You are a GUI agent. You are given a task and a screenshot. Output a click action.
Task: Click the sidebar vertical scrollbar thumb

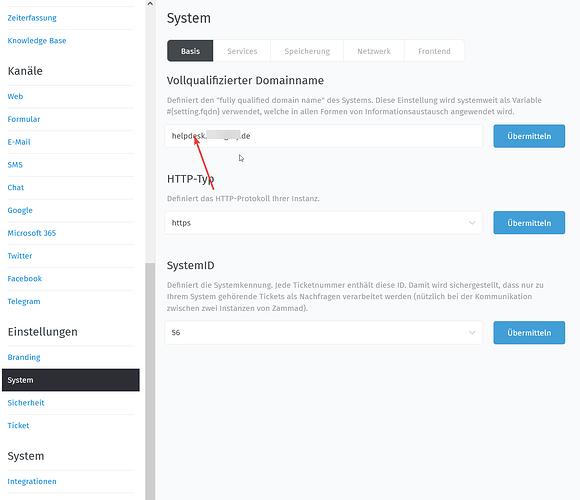pyautogui.click(x=150, y=381)
